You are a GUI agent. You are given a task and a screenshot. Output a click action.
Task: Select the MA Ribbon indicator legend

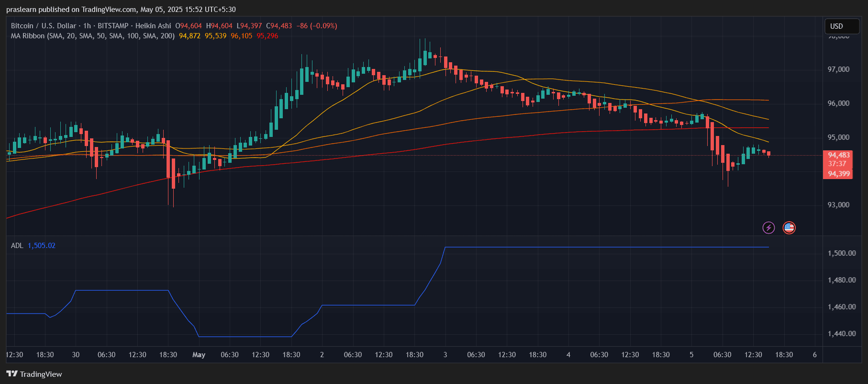coord(92,36)
